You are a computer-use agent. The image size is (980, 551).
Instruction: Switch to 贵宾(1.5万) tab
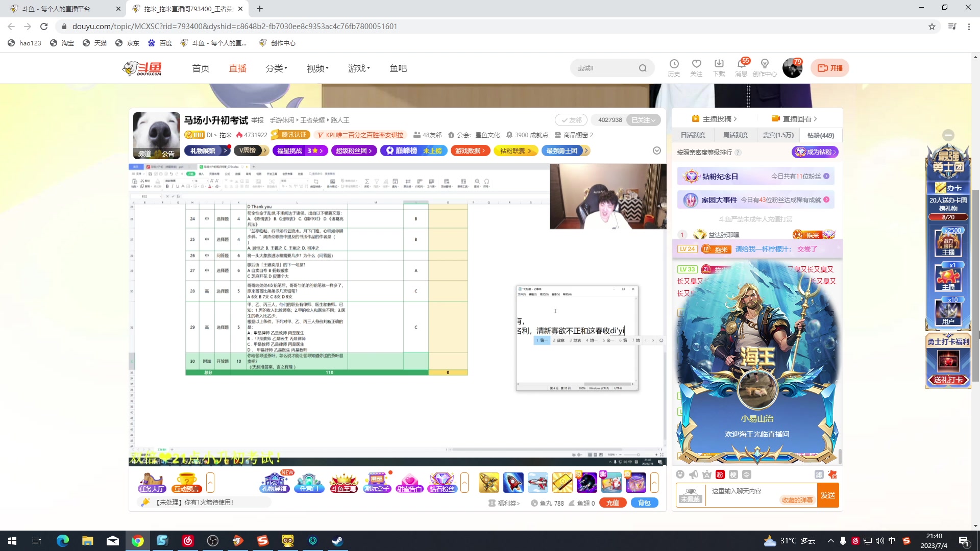coord(778,135)
